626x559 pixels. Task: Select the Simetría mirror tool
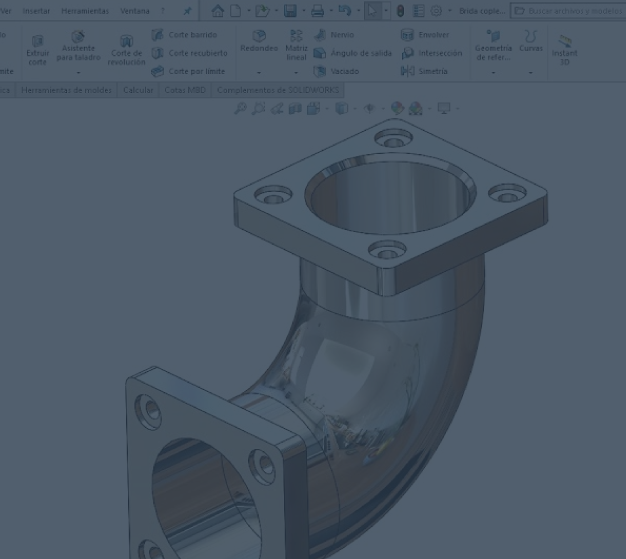point(424,71)
